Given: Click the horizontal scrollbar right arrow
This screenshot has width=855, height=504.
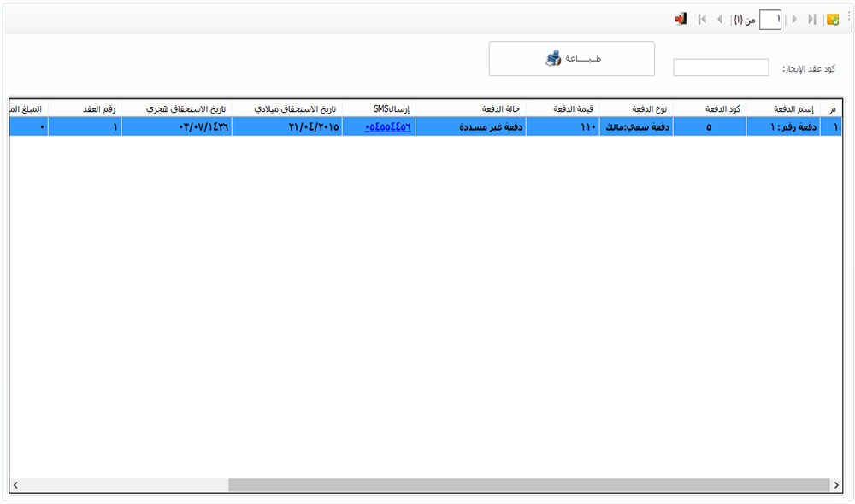Looking at the screenshot, I should [x=836, y=485].
